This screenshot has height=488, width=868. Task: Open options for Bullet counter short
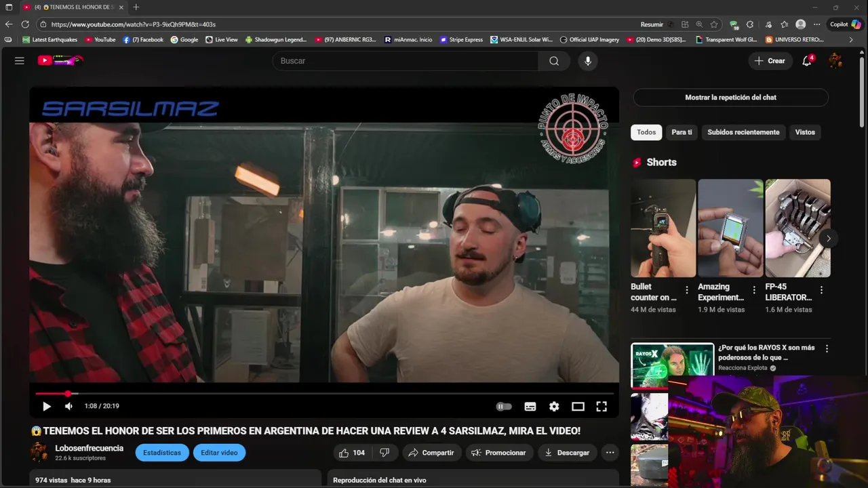pos(687,290)
